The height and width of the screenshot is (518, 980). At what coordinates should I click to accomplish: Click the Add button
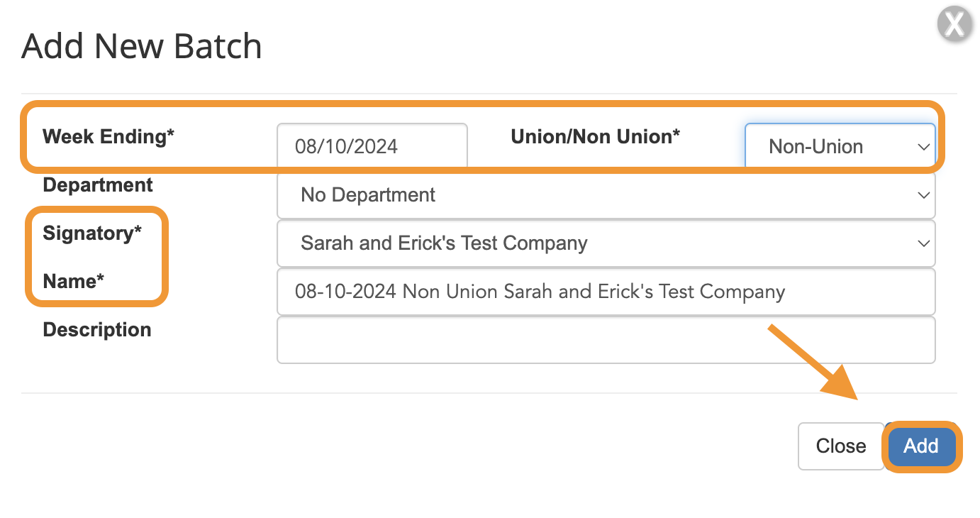[921, 446]
